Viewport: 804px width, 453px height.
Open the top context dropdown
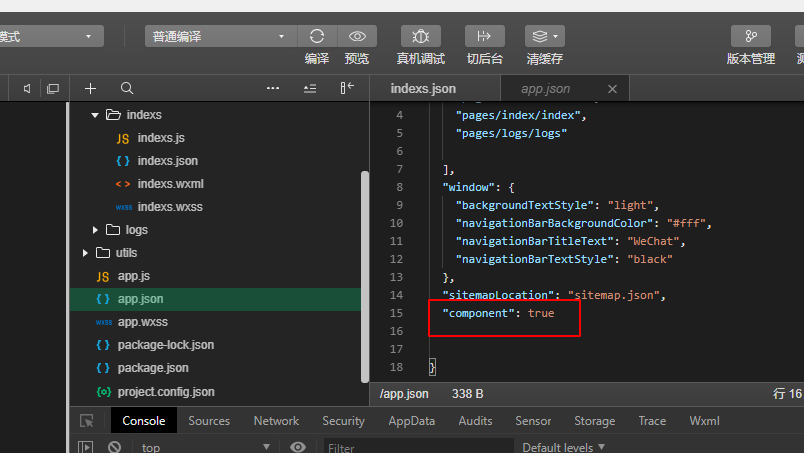(205, 447)
